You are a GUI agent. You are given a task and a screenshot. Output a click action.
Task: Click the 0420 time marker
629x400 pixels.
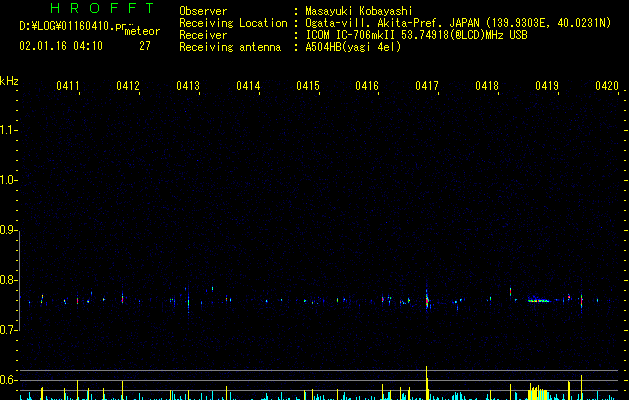(607, 85)
